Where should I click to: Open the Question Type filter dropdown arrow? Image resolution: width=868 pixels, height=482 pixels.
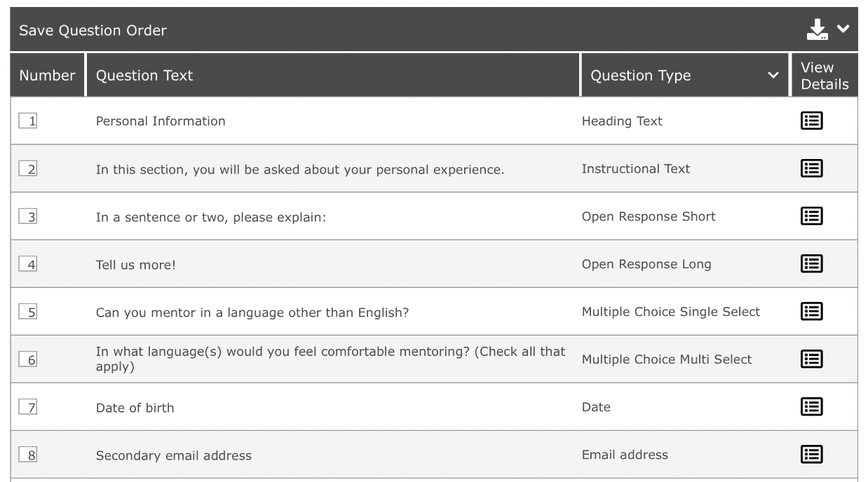pos(773,75)
